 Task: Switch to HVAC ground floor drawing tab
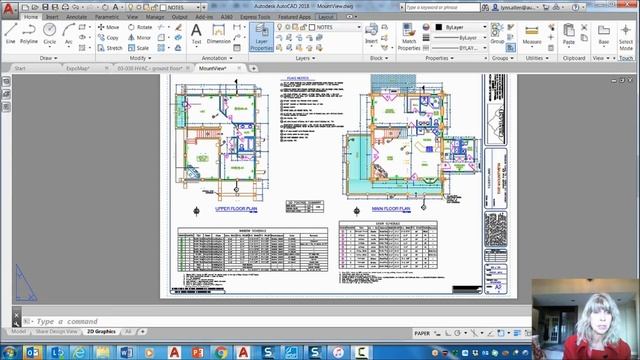tap(150, 68)
